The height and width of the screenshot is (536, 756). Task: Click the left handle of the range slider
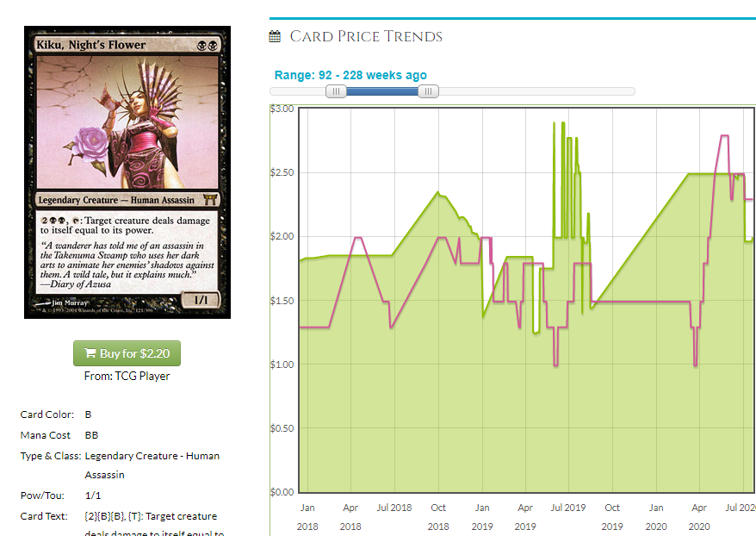(x=336, y=91)
